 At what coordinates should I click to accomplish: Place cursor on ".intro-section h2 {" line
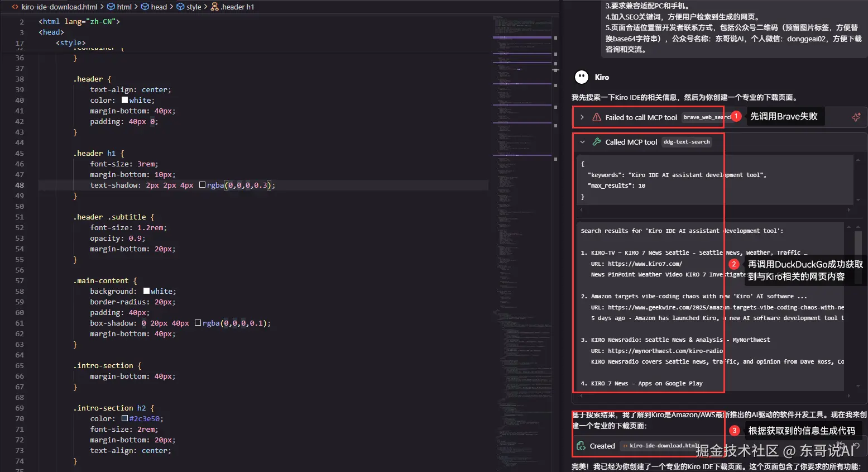(114, 408)
